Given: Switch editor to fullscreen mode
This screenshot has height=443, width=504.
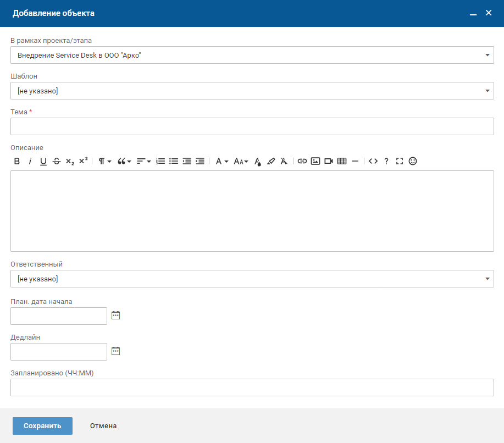Looking at the screenshot, I should tap(400, 161).
